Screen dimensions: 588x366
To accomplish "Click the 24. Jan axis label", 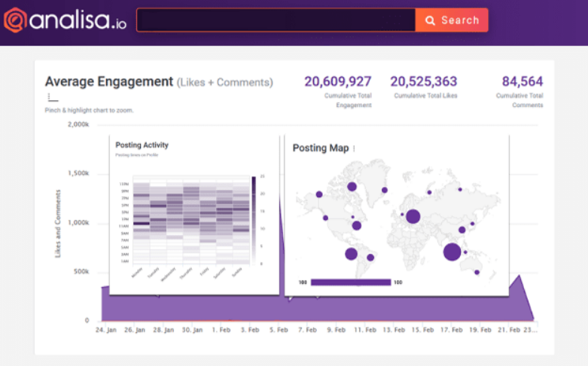I will [105, 330].
